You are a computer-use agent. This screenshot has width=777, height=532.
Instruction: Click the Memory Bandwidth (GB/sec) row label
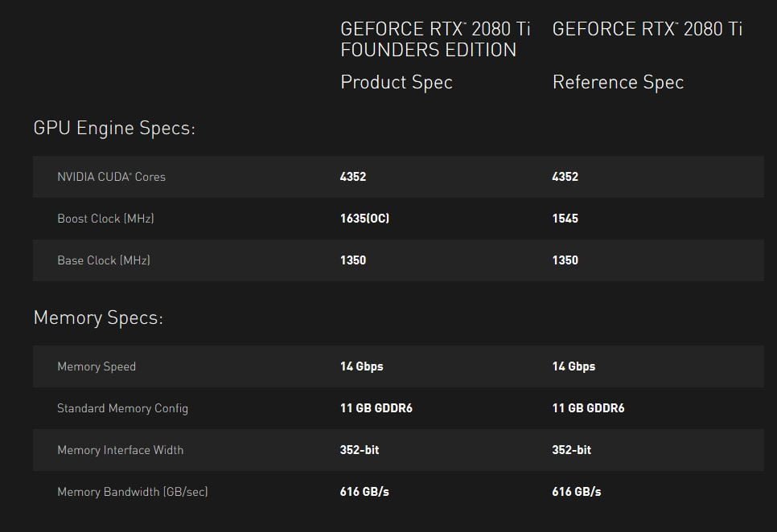(132, 492)
